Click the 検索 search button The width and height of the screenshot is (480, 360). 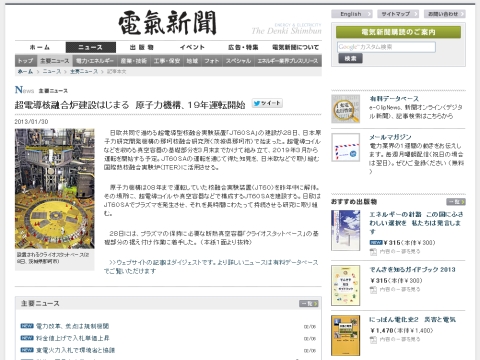coord(350,59)
